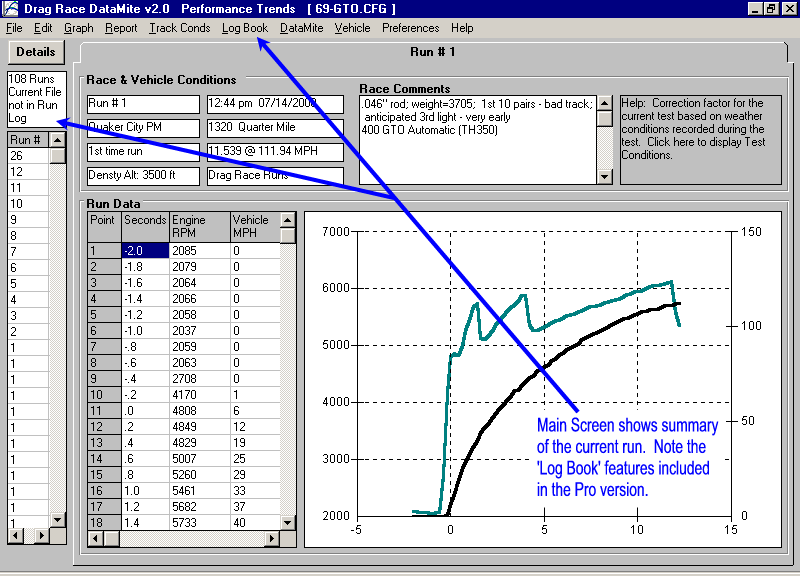Open the Track Conds menu
The width and height of the screenshot is (800, 576).
click(180, 28)
